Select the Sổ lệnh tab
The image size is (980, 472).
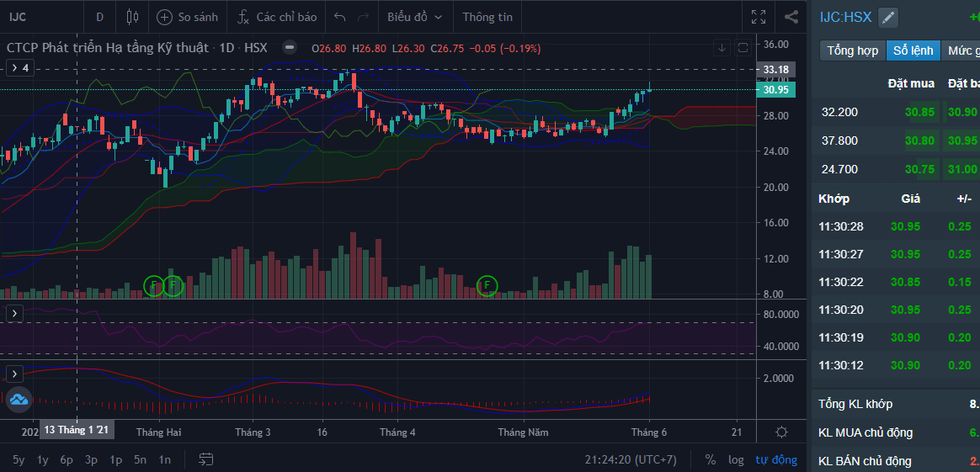coord(913,50)
